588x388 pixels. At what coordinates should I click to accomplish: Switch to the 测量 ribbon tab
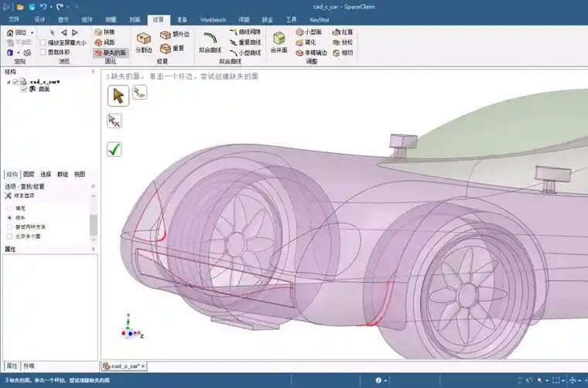click(111, 19)
